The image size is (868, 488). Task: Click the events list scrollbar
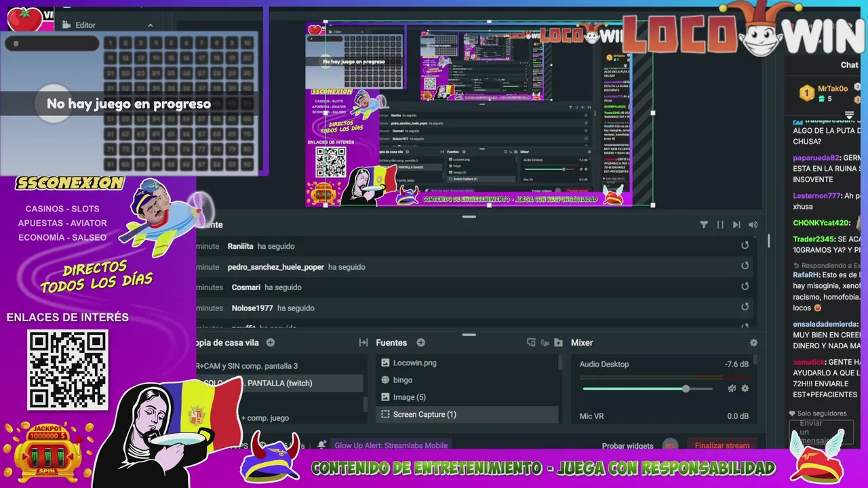tap(768, 241)
